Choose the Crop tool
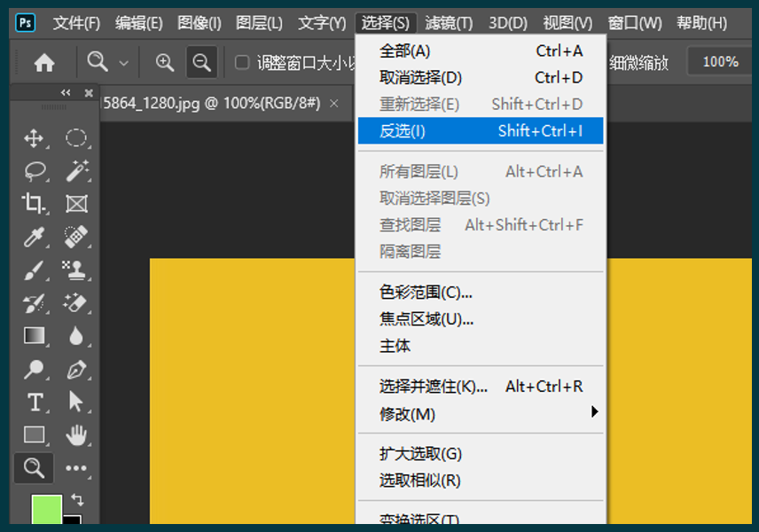The width and height of the screenshot is (759, 532). [x=34, y=204]
